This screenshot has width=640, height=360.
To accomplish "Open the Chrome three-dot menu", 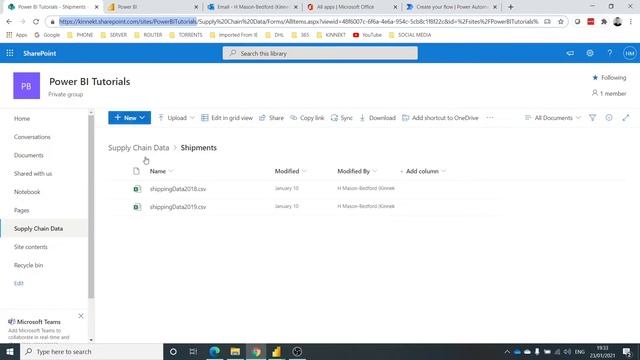I will [631, 22].
